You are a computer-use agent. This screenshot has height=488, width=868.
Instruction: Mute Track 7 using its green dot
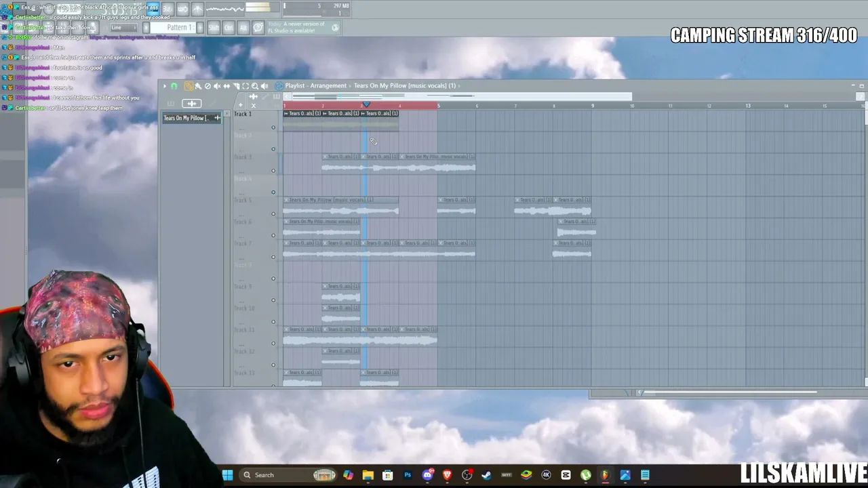pos(273,257)
